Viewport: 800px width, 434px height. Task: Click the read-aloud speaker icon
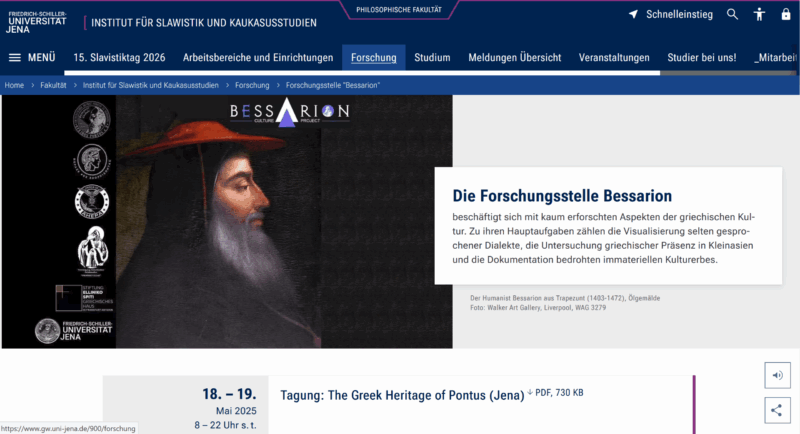(x=776, y=375)
